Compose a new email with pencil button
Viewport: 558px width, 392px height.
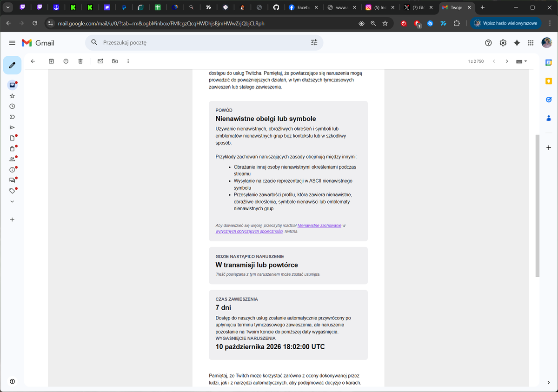point(12,65)
